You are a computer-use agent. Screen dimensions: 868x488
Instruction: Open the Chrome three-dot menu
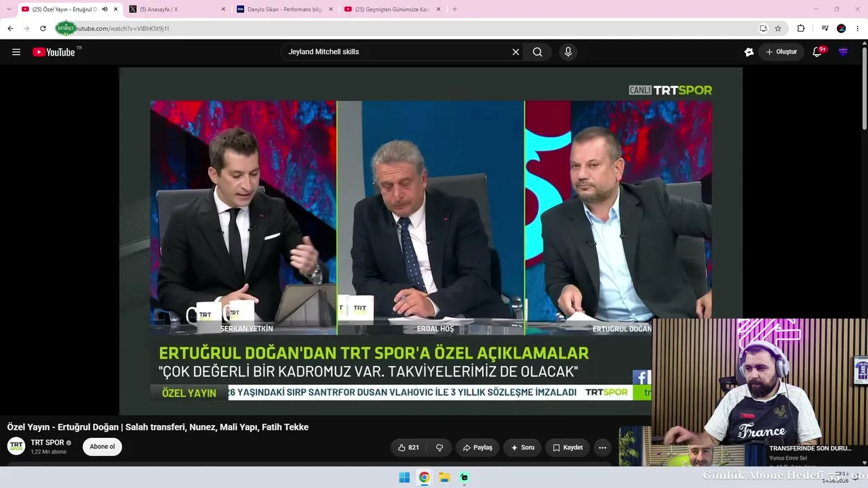pos(858,28)
